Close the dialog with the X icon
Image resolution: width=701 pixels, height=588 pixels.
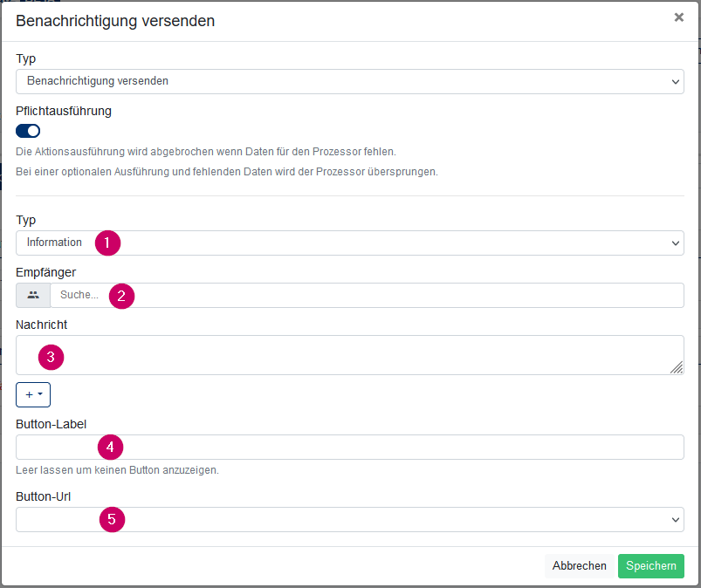pyautogui.click(x=678, y=17)
